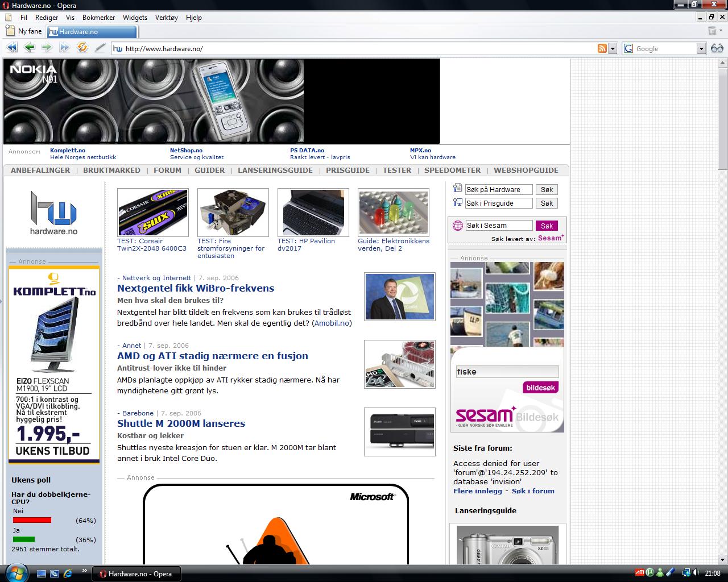The image size is (728, 582).
Task: Click the icon beside Søk i Prisguide field
Action: (x=457, y=202)
